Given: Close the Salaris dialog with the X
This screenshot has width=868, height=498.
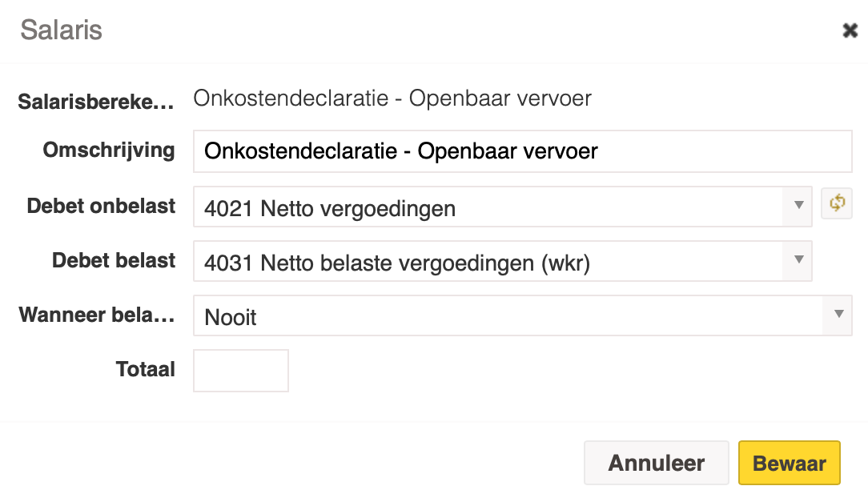Looking at the screenshot, I should pos(850,30).
